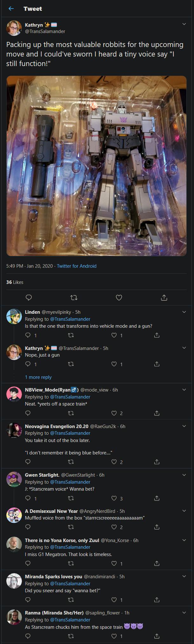Open Kathryn's profile avatar at top

point(14,28)
